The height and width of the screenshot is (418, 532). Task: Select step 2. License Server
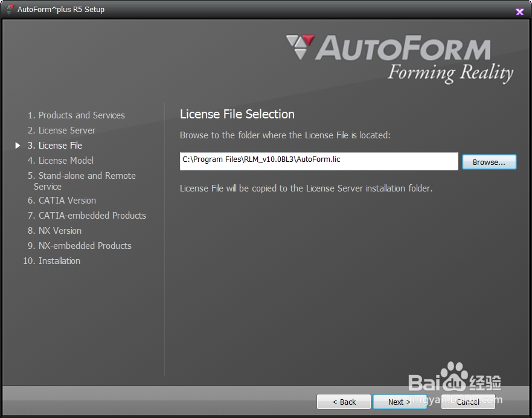62,130
